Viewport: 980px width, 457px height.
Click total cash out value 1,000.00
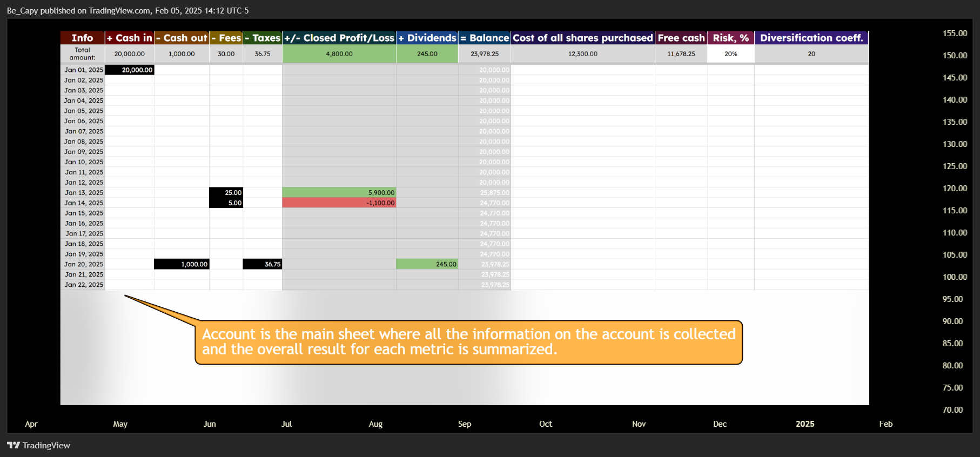coord(182,54)
